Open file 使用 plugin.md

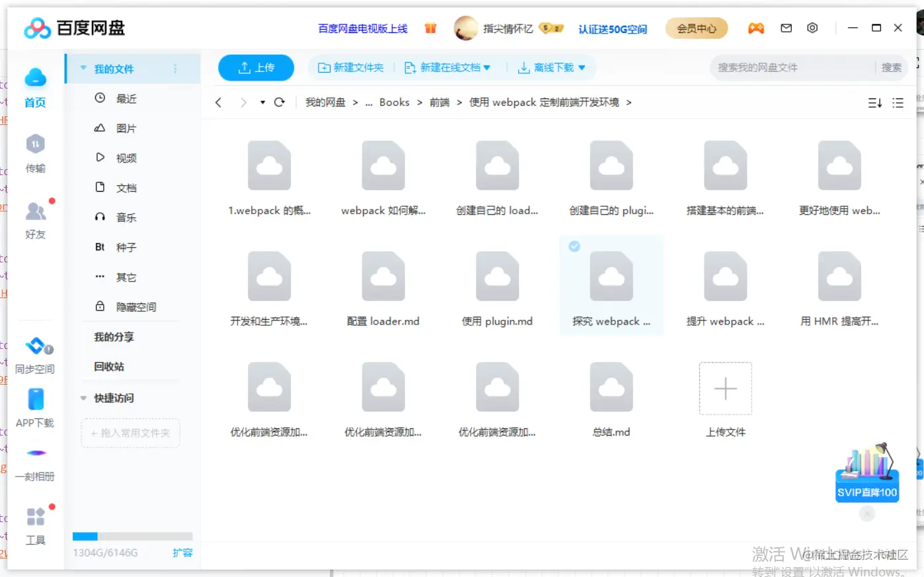(x=497, y=289)
